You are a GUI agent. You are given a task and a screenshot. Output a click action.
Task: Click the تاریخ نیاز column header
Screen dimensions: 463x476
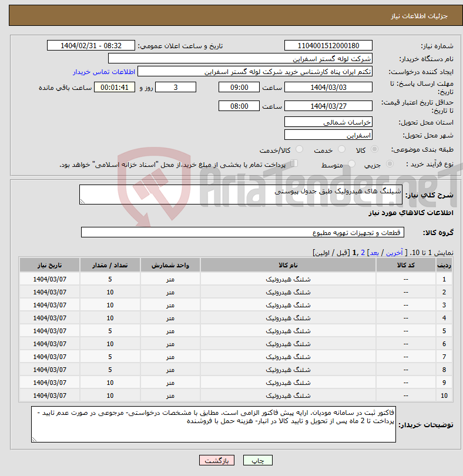tap(49, 265)
